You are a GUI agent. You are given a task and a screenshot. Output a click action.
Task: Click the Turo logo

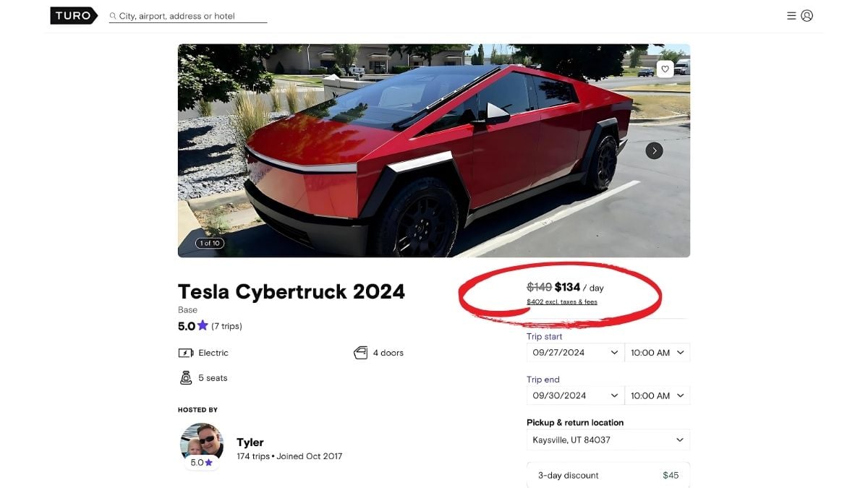tap(73, 15)
